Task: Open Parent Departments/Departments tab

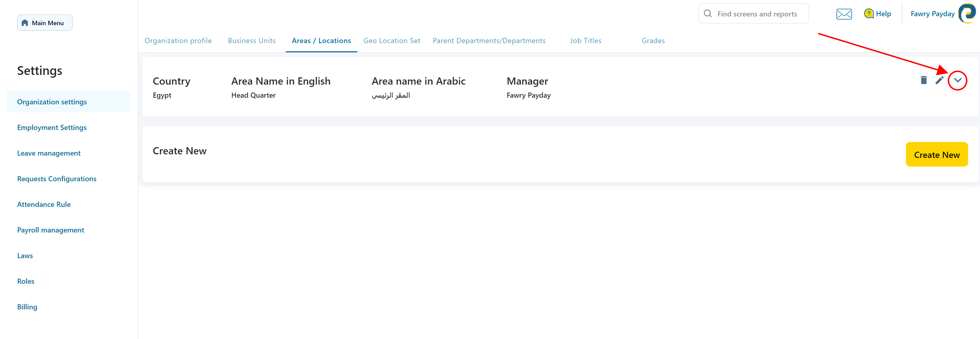Action: [489, 41]
